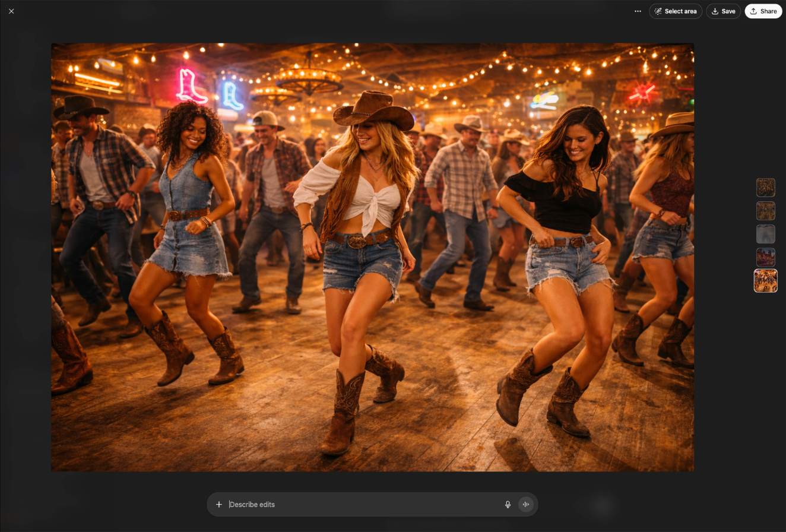Open the three-dot more options menu
The height and width of the screenshot is (532, 786).
638,11
